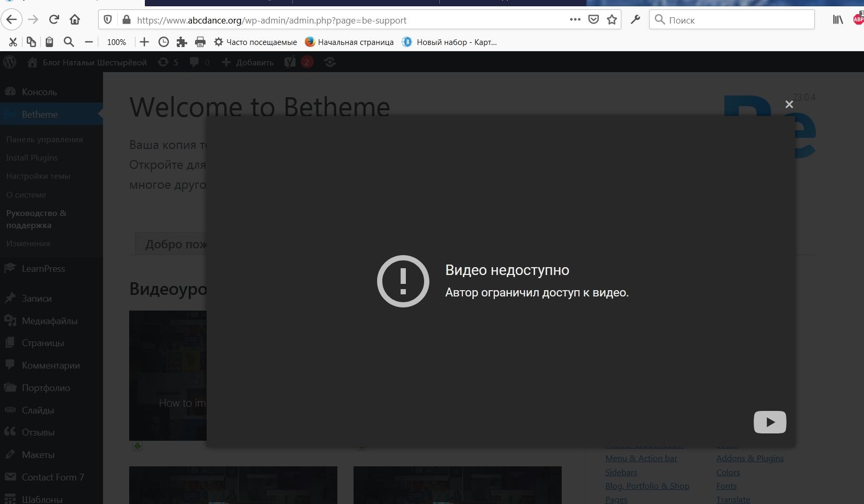Screen dimensions: 864x504
Task: Click the Find magnifier toolbar icon
Action: tap(69, 42)
